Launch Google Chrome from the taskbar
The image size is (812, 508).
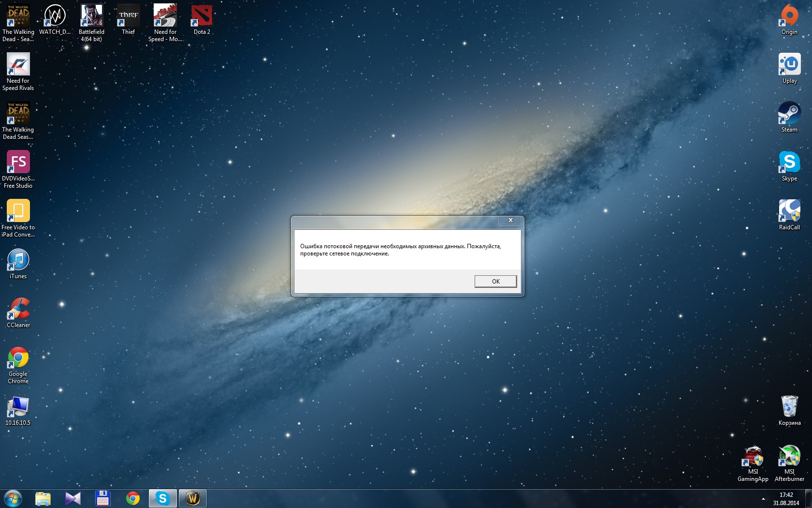pyautogui.click(x=132, y=498)
